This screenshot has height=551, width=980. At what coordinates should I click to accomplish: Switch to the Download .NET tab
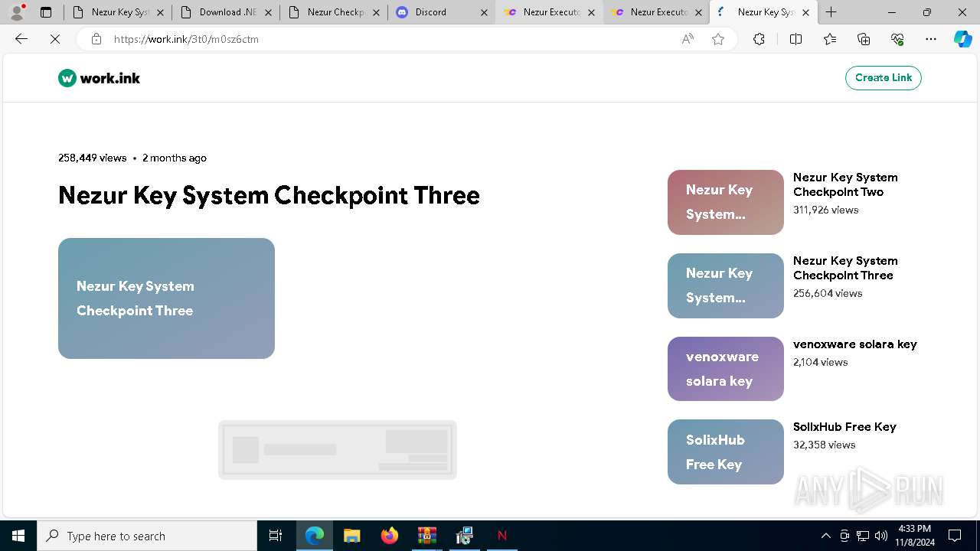pos(227,12)
